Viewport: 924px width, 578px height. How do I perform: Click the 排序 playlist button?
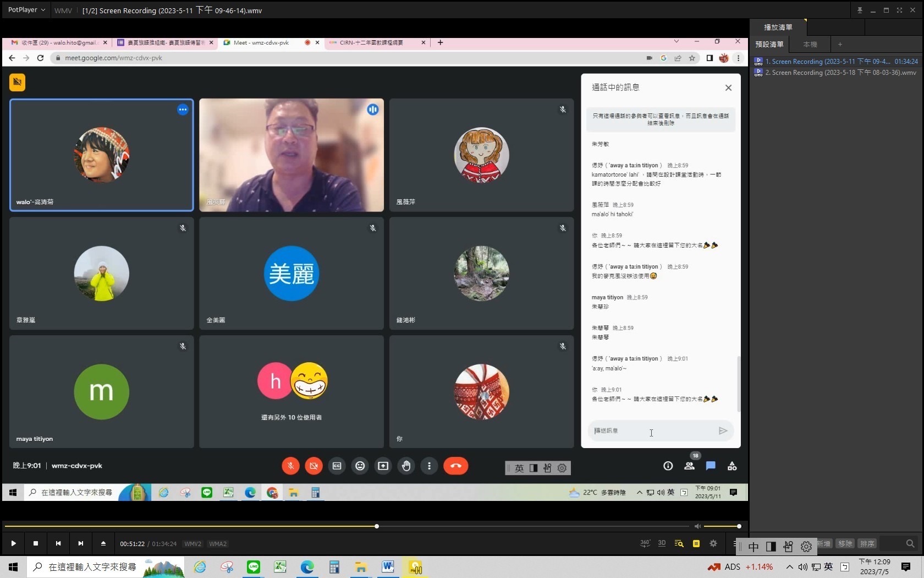tap(867, 543)
